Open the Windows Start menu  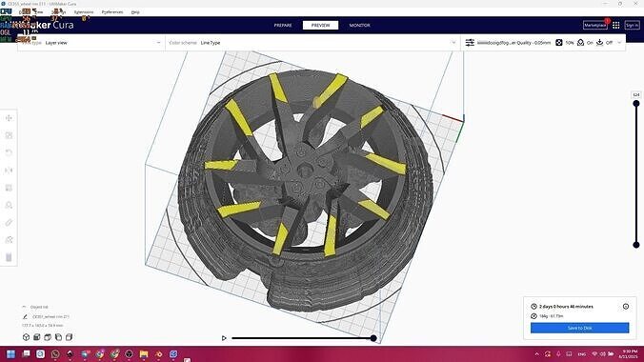coord(10,353)
